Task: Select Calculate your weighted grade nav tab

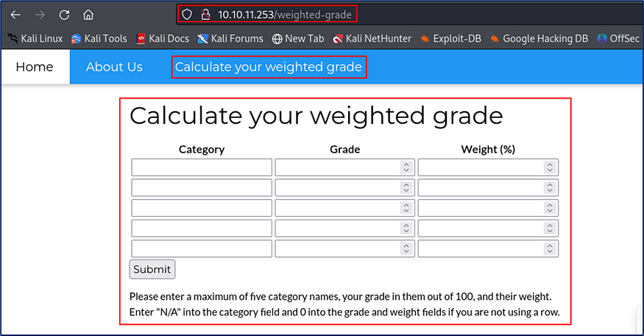Action: point(269,66)
